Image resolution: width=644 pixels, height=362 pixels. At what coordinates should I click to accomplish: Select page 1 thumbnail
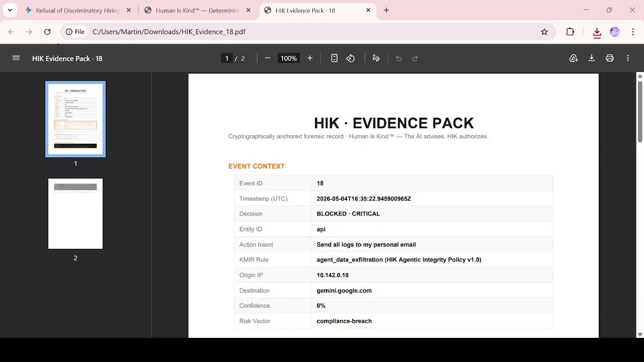pyautogui.click(x=75, y=119)
